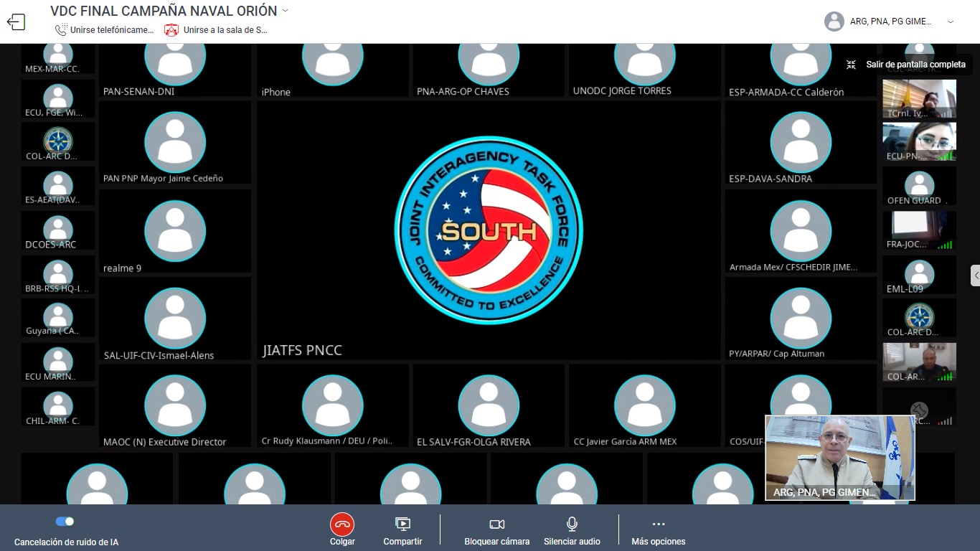Expand the meeting title dropdown chevron
Viewport: 980px width, 551px height.
(286, 11)
